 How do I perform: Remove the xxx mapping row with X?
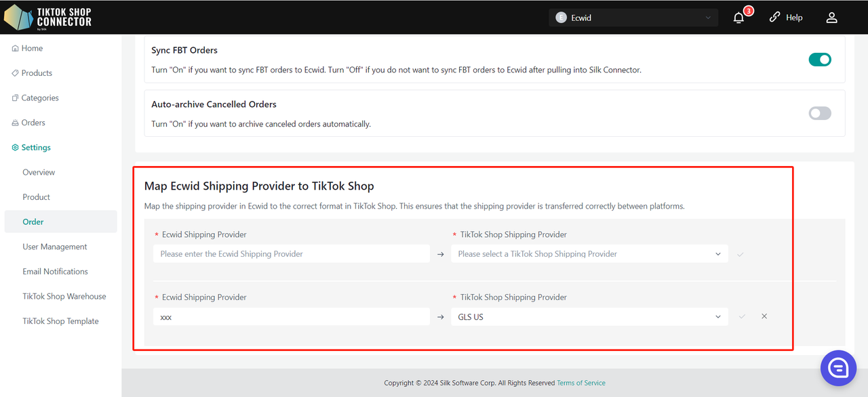click(764, 316)
